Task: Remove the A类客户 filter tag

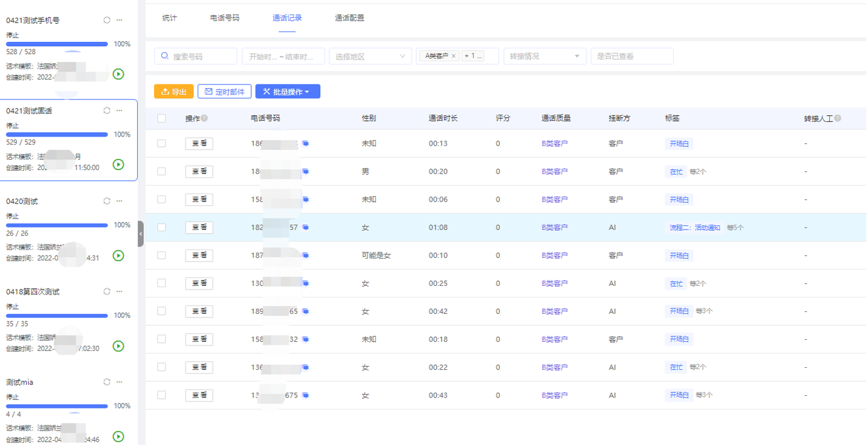Action: click(x=454, y=56)
